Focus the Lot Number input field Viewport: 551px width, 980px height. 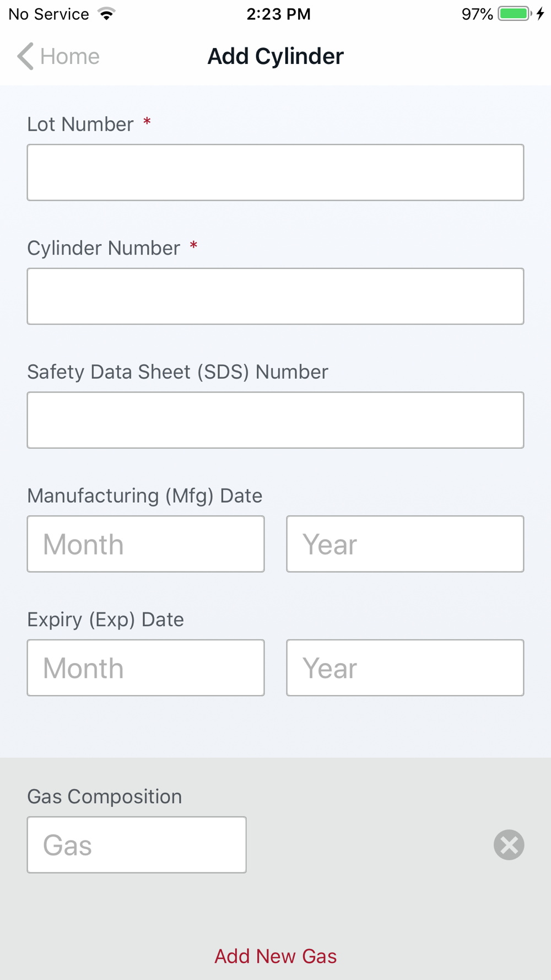[275, 173]
